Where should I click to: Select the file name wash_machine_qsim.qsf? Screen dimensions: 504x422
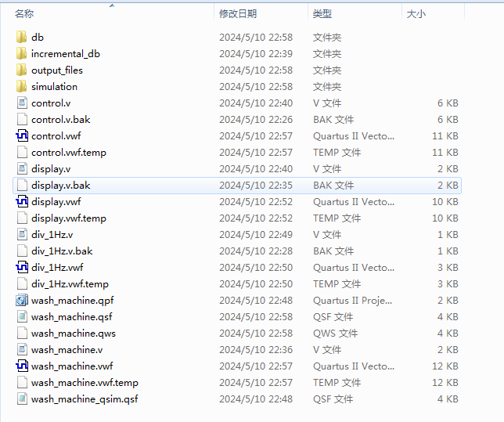(x=85, y=399)
